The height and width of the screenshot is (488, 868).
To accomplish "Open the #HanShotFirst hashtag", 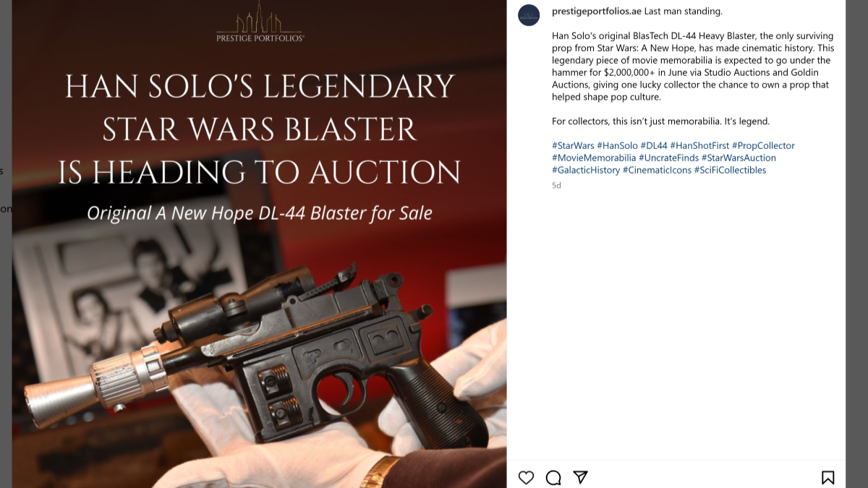I will pyautogui.click(x=699, y=145).
